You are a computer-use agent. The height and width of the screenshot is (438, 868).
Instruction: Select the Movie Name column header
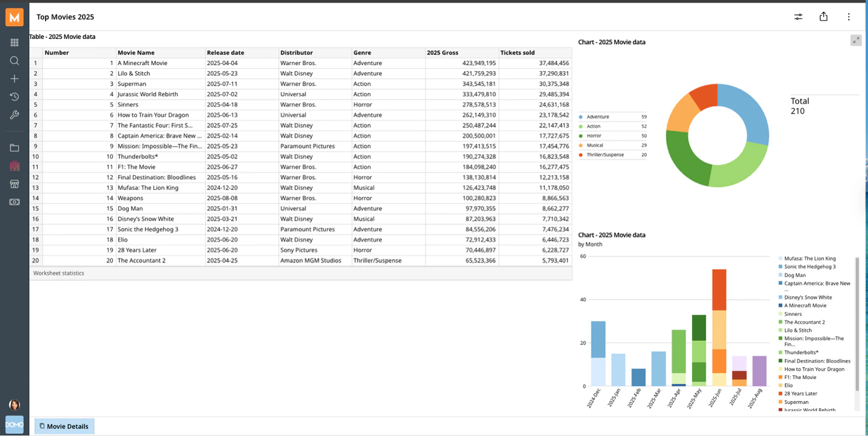pyautogui.click(x=160, y=53)
